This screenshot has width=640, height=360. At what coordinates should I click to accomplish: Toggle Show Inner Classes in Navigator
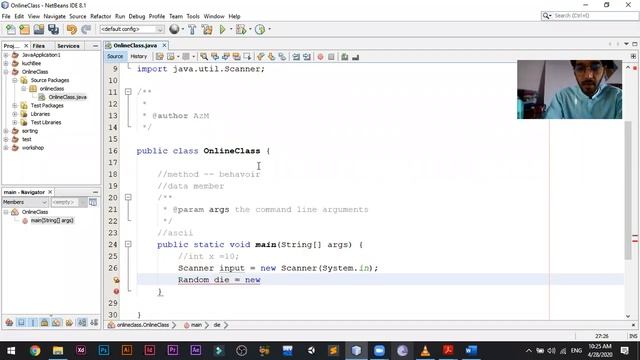click(56, 323)
